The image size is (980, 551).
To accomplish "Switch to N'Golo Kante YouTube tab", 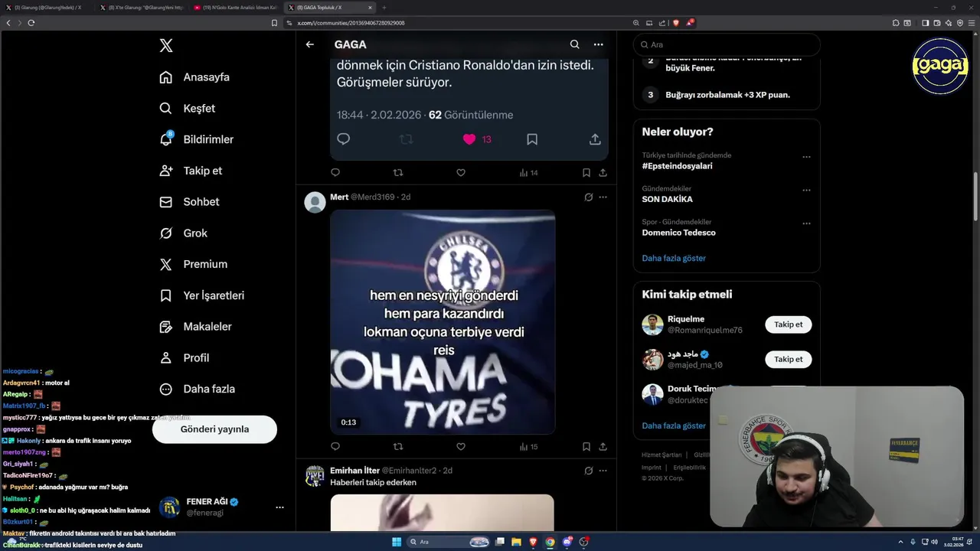I will pyautogui.click(x=235, y=8).
